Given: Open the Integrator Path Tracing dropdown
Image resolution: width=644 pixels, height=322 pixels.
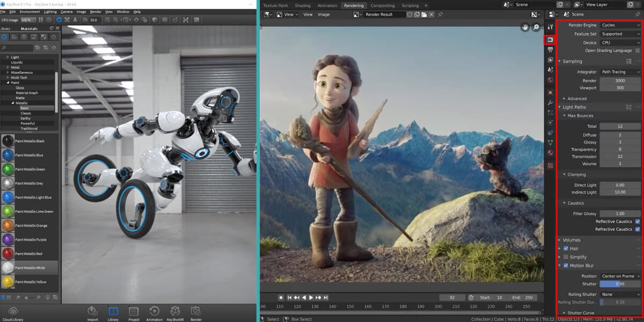Looking at the screenshot, I should click(x=620, y=71).
